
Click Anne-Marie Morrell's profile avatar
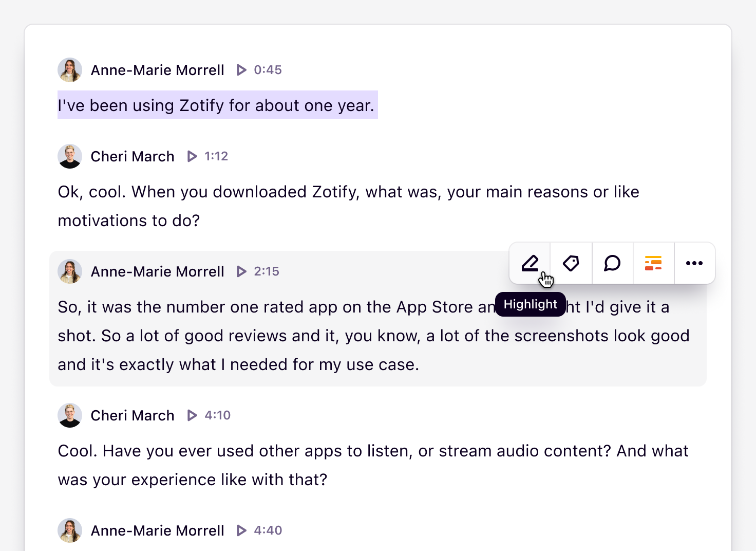pyautogui.click(x=70, y=70)
